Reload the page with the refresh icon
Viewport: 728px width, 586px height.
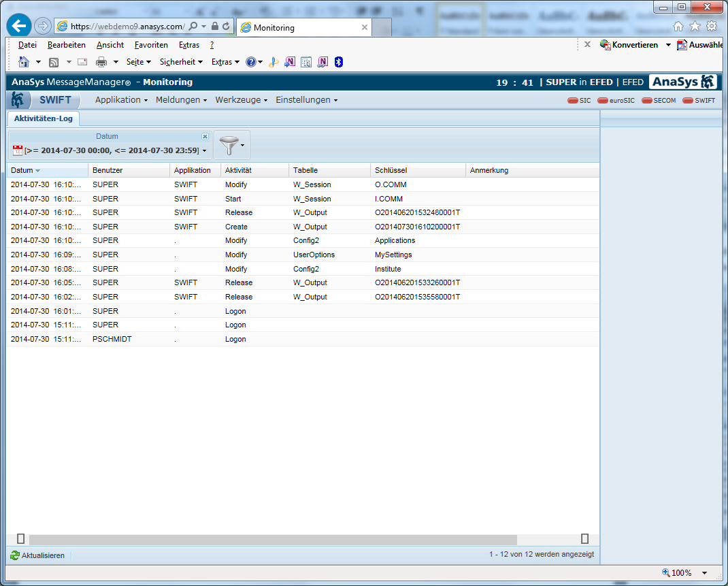(226, 27)
